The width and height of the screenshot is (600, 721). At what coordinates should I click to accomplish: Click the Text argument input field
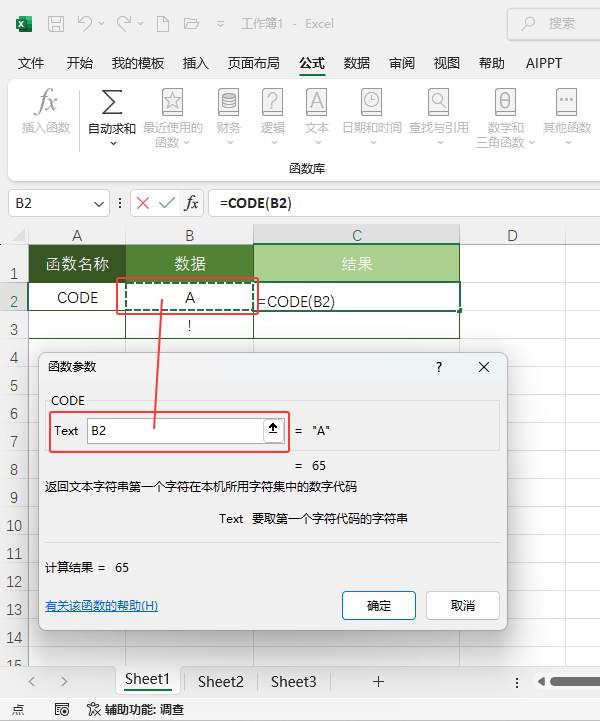[x=175, y=431]
